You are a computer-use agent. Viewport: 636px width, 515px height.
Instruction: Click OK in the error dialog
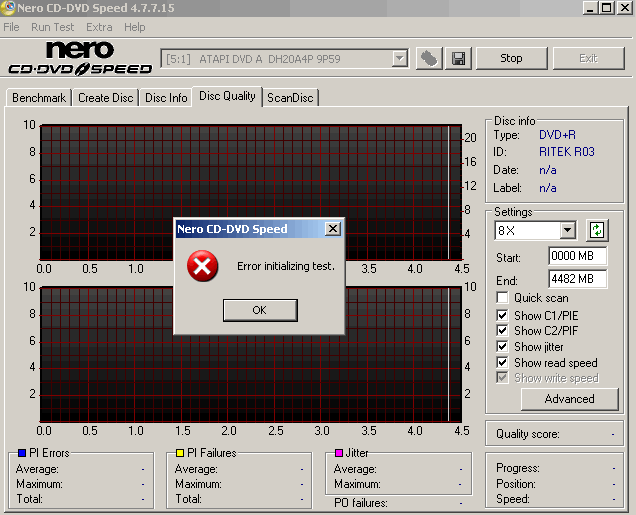pos(260,310)
